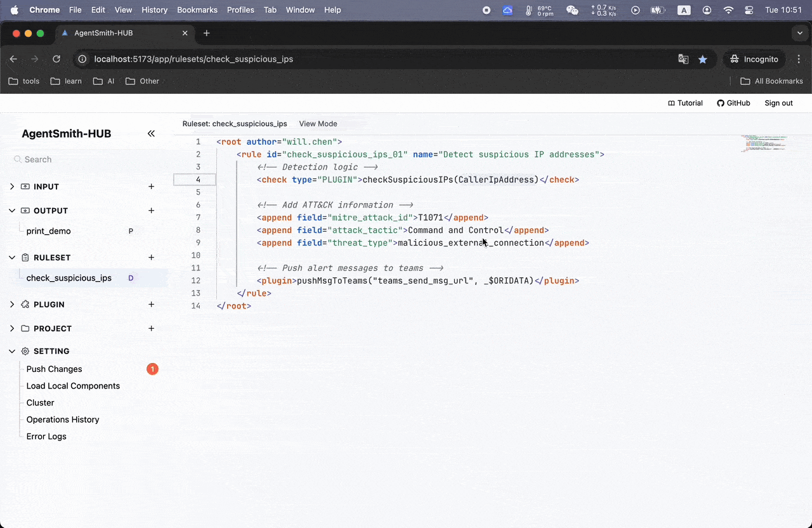The height and width of the screenshot is (528, 812).
Task: Open the History menu
Action: [x=154, y=10]
